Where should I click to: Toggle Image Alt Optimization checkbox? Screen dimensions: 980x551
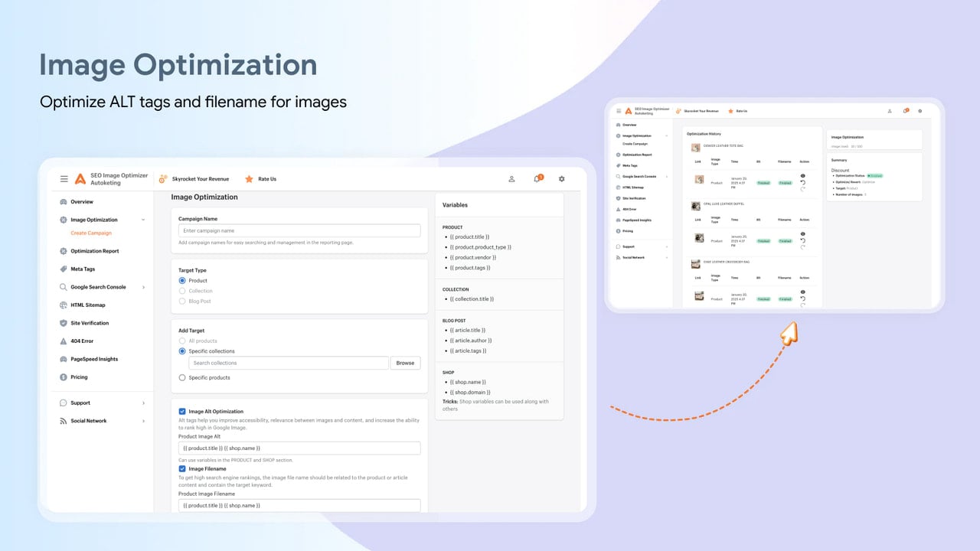click(182, 411)
